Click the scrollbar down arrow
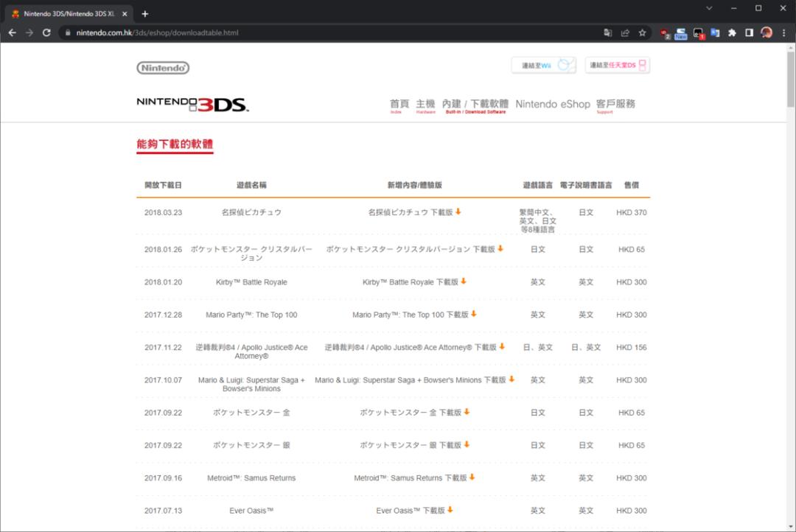 coord(791,527)
